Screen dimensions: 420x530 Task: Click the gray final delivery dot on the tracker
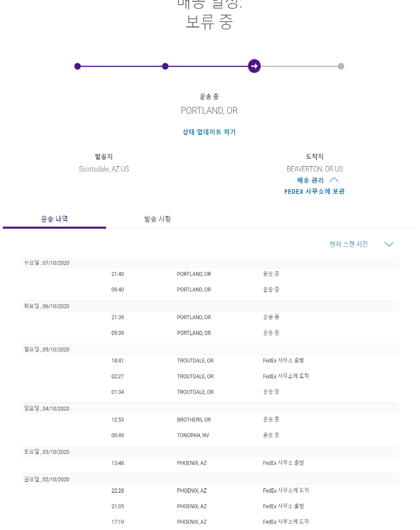341,66
